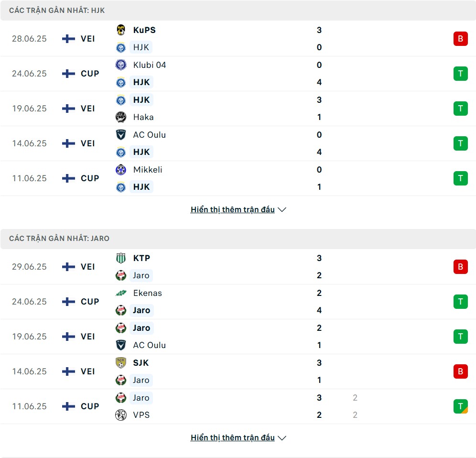This screenshot has width=476, height=458.
Task: Click the Klubi 04 team crest
Action: pos(121,65)
